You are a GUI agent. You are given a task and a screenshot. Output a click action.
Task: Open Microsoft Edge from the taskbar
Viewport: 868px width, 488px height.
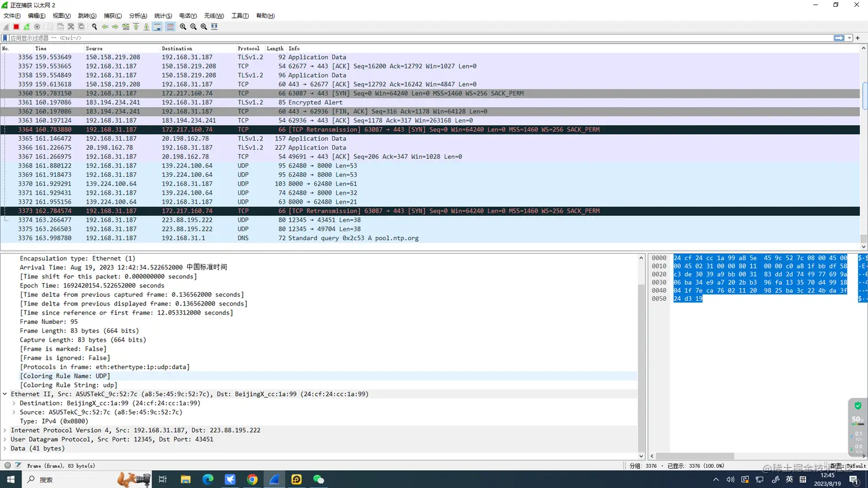click(208, 479)
